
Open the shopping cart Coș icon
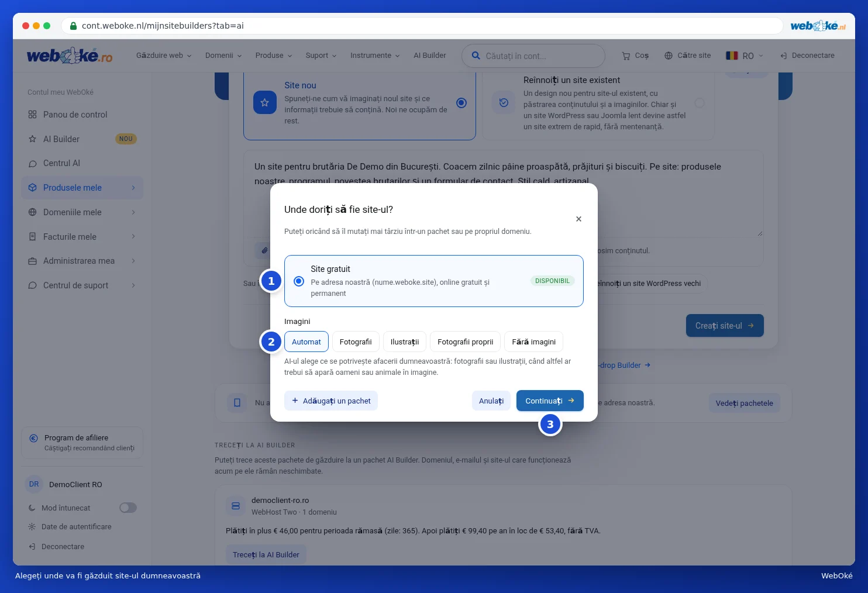(626, 56)
